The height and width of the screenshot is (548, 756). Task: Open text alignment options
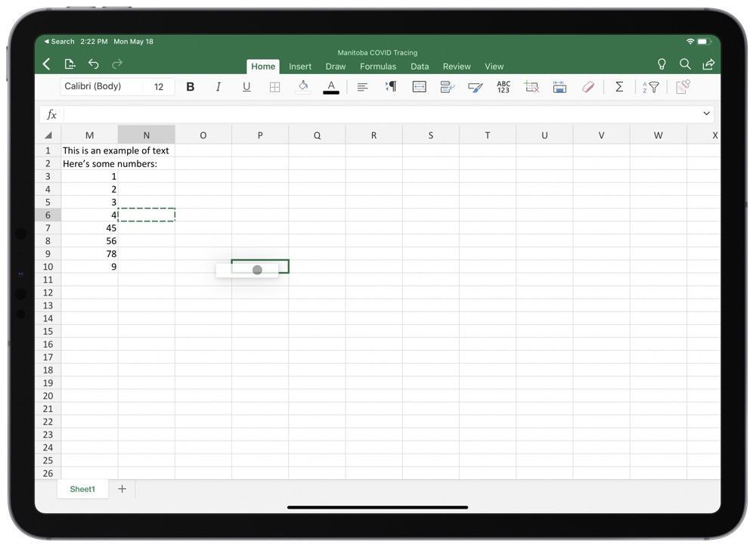pyautogui.click(x=363, y=87)
